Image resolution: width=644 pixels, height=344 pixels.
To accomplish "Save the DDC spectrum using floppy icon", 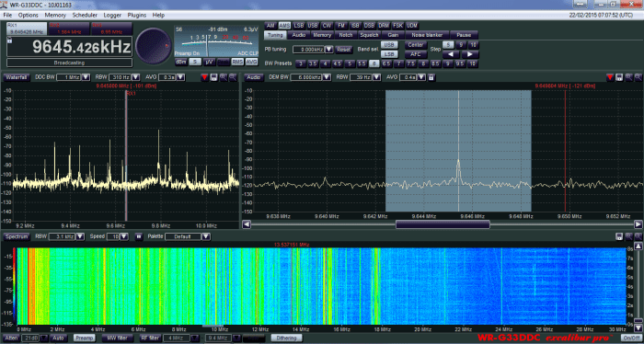I will point(213,77).
